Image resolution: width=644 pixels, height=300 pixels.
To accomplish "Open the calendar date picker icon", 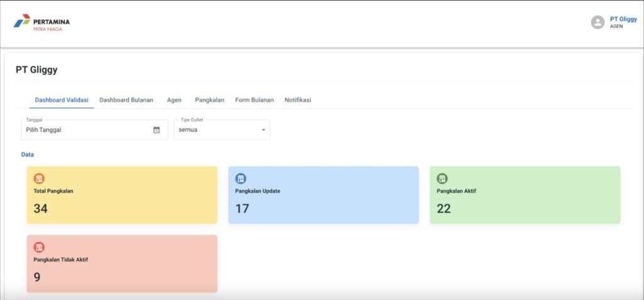I will pyautogui.click(x=157, y=130).
